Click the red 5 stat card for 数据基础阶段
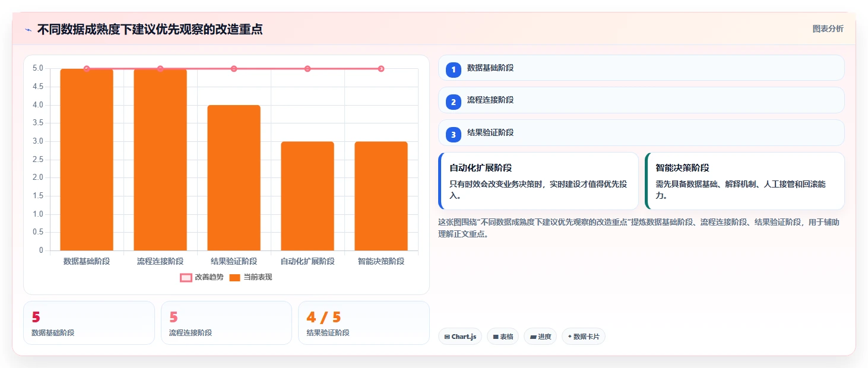Image resolution: width=868 pixels, height=368 pixels. pyautogui.click(x=89, y=323)
